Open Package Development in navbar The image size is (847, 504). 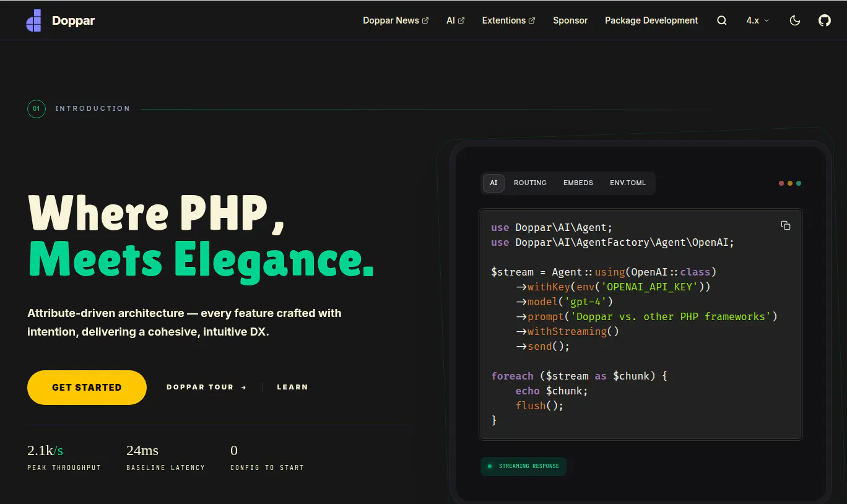click(x=651, y=20)
